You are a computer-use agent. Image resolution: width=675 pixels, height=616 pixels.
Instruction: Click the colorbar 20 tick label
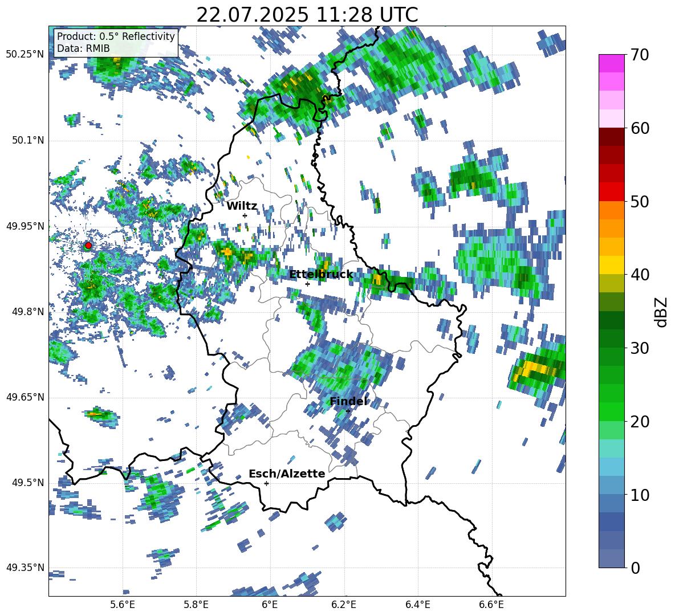(640, 422)
